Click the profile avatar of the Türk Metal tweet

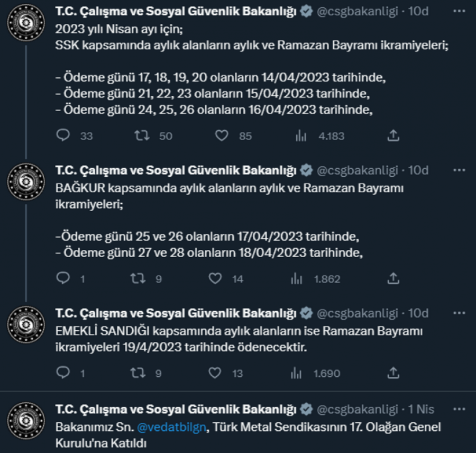(25, 420)
